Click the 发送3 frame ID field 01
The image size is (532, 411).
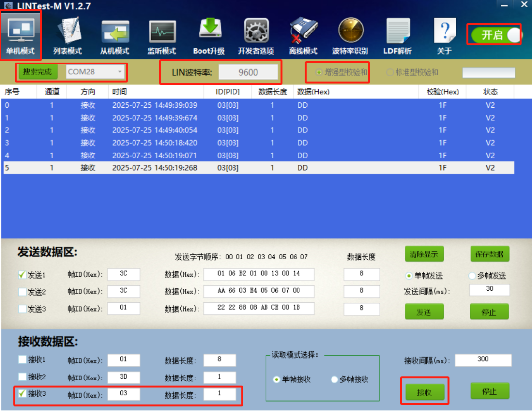coord(124,308)
